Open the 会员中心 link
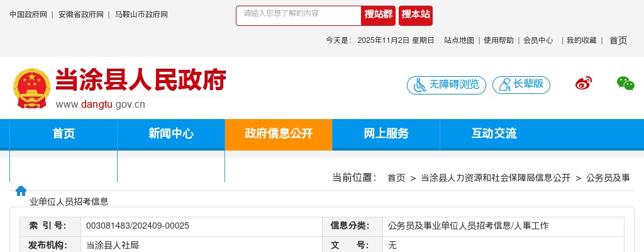 [x=538, y=40]
